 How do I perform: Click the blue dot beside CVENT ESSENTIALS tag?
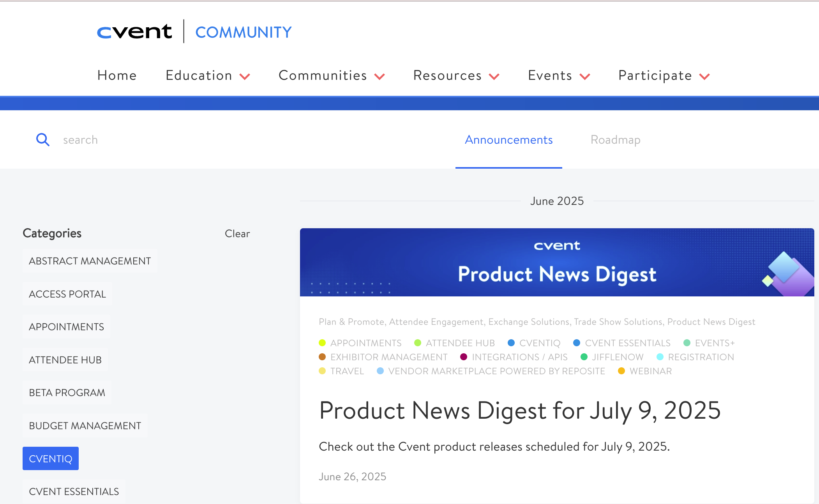click(x=577, y=343)
